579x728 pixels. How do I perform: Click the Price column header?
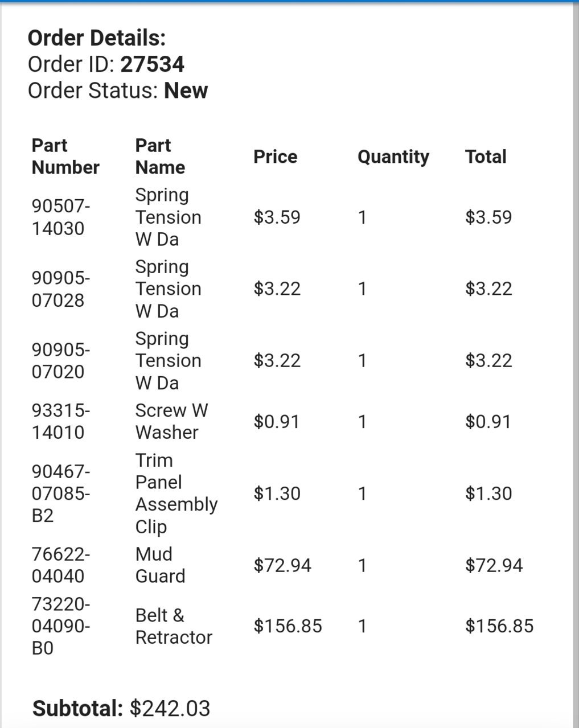[x=276, y=157]
